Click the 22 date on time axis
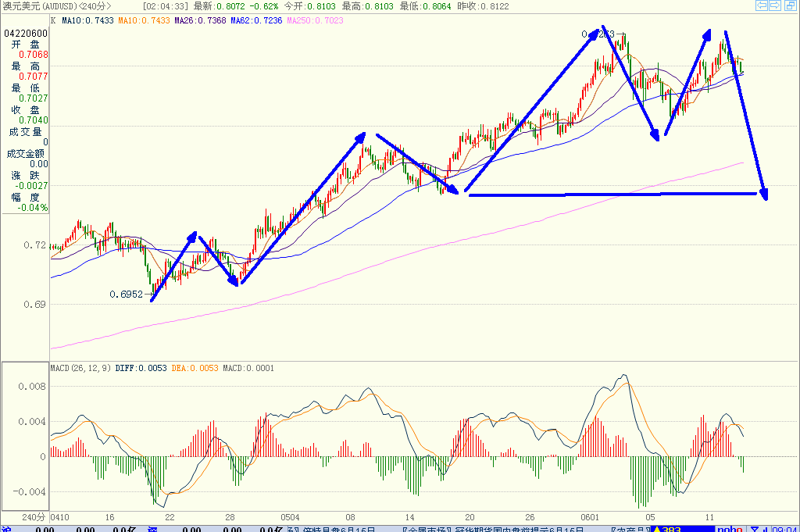 pos(170,517)
